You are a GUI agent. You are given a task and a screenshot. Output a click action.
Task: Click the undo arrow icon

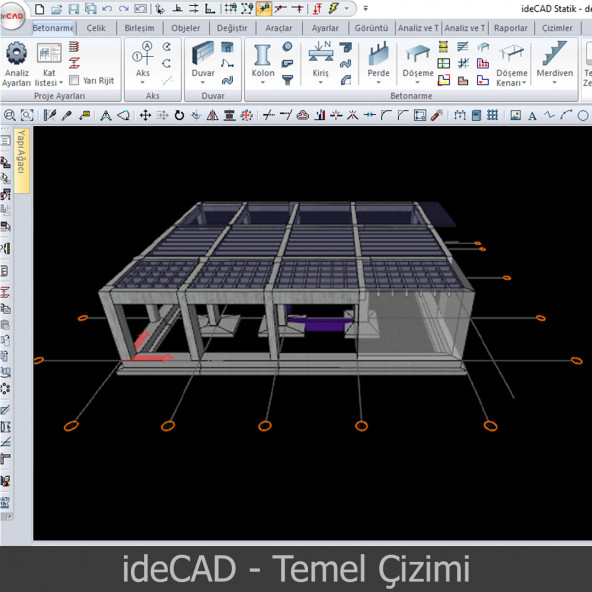(107, 9)
